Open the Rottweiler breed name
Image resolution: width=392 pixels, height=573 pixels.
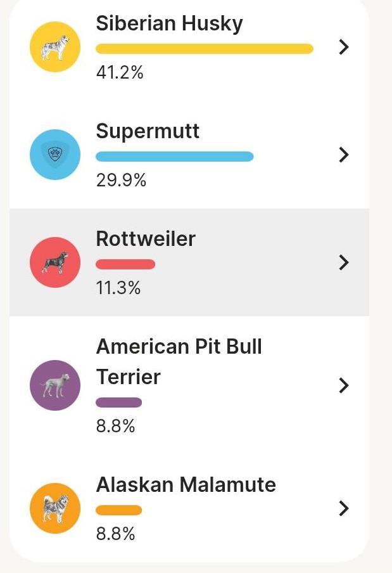coord(146,239)
